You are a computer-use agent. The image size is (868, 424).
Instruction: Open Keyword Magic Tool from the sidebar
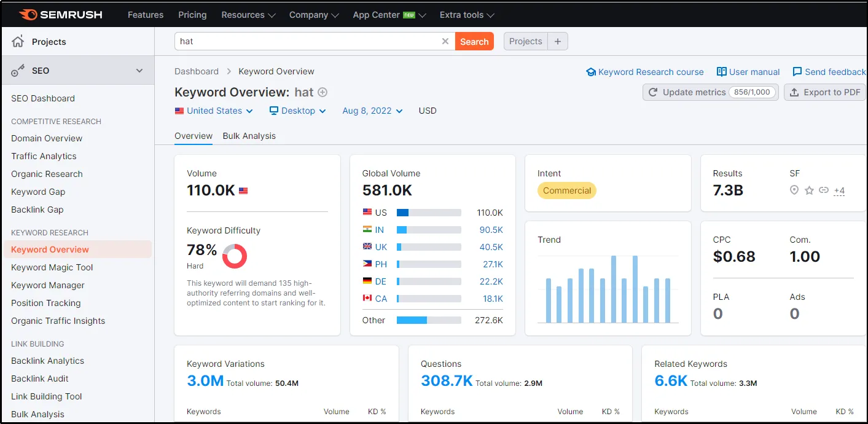click(53, 267)
